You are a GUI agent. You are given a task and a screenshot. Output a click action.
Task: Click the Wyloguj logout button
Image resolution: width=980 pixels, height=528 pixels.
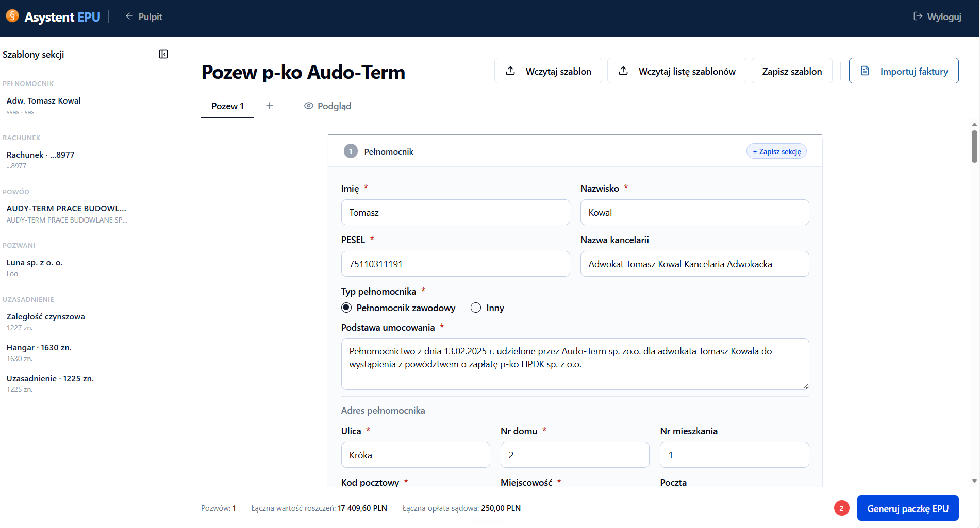[x=937, y=17]
